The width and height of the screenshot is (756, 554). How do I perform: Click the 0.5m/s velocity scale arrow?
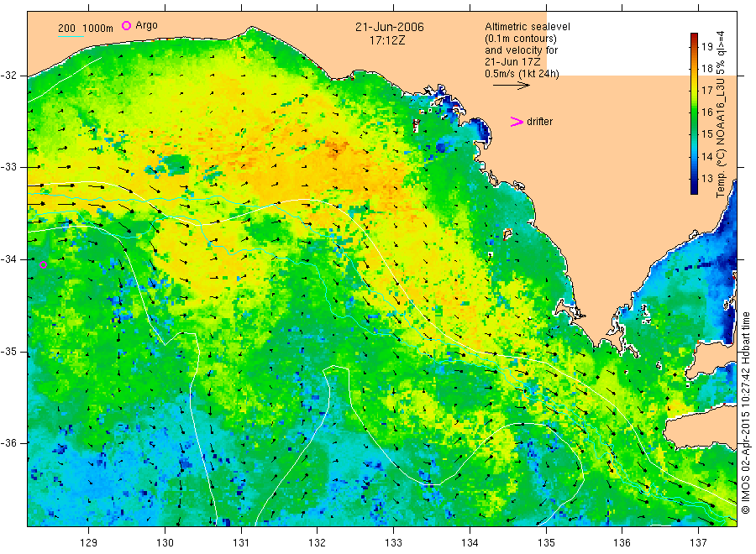coord(511,86)
